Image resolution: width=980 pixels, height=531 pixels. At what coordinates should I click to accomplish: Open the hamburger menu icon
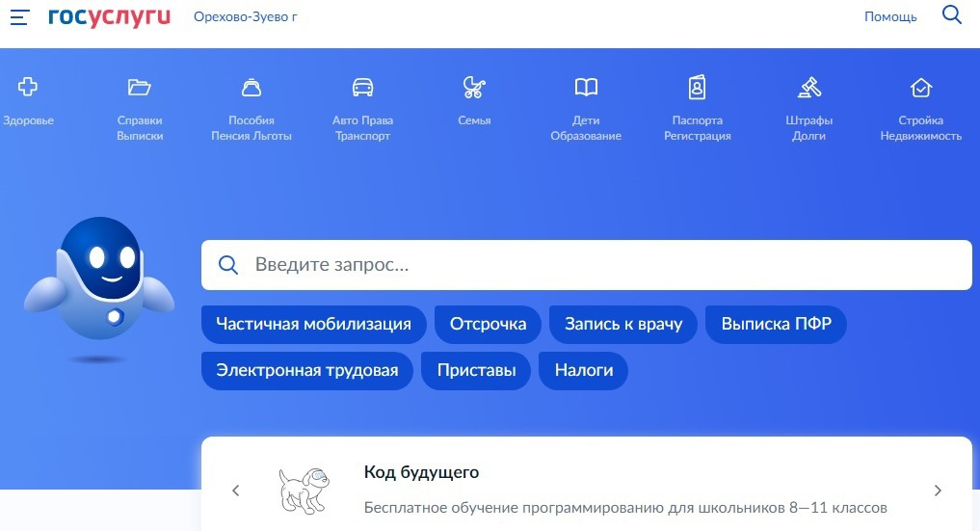19,17
